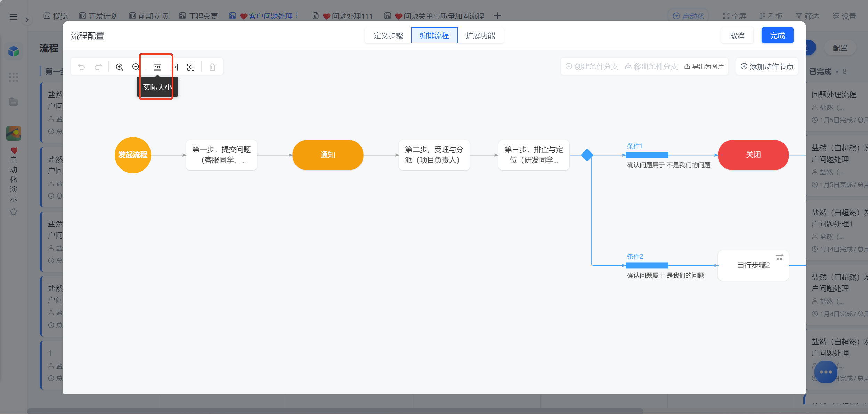Expand the sidebar chevron arrow
Screen dimensions: 868x414
pyautogui.click(x=27, y=20)
